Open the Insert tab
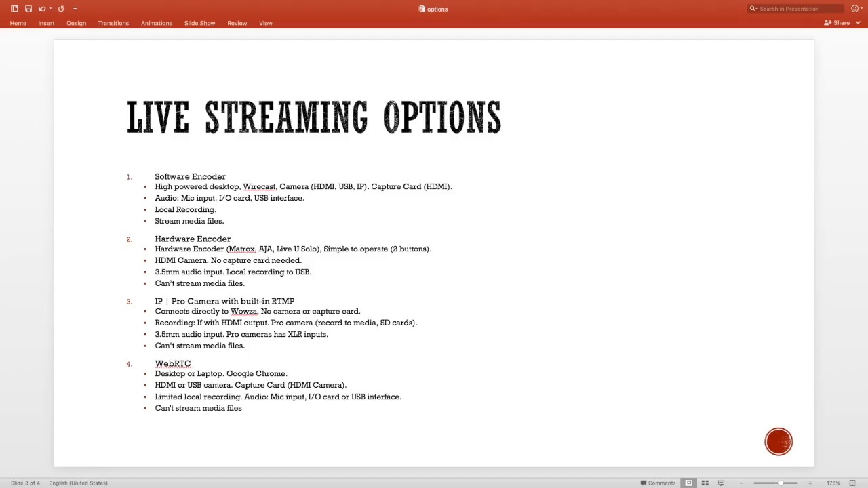The height and width of the screenshot is (488, 868). point(46,23)
